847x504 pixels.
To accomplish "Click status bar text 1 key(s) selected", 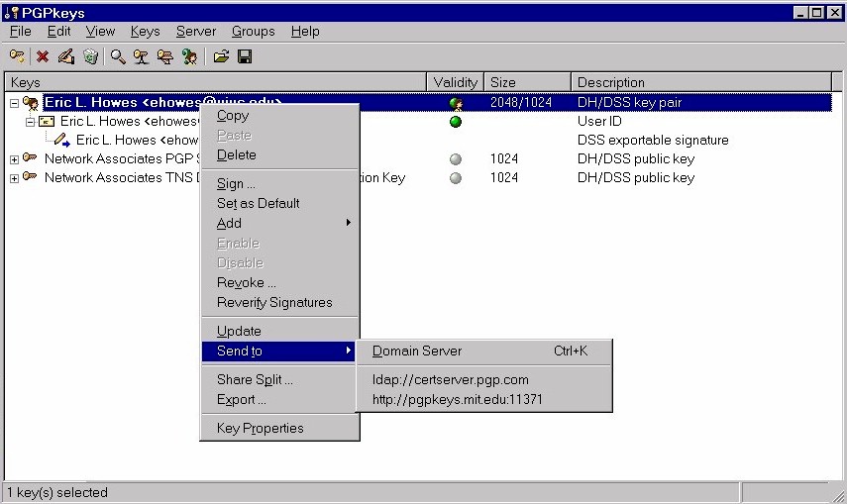I will point(57,493).
